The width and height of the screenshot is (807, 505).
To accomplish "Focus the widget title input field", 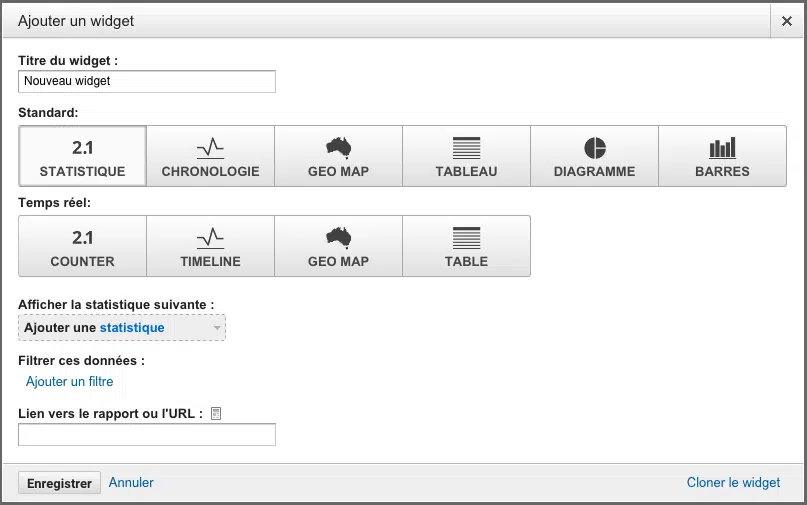I will click(146, 81).
